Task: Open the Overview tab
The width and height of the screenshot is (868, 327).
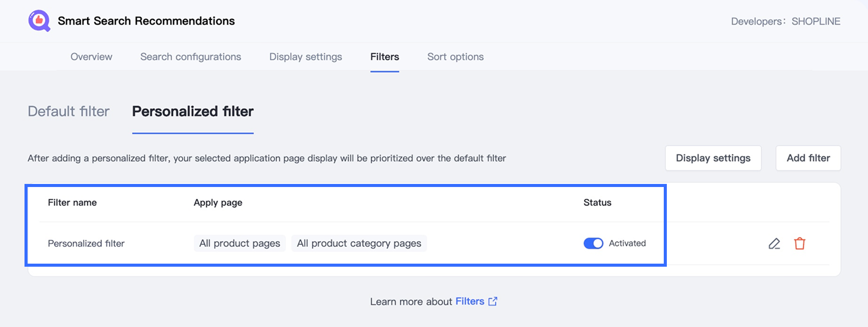Action: pyautogui.click(x=91, y=57)
